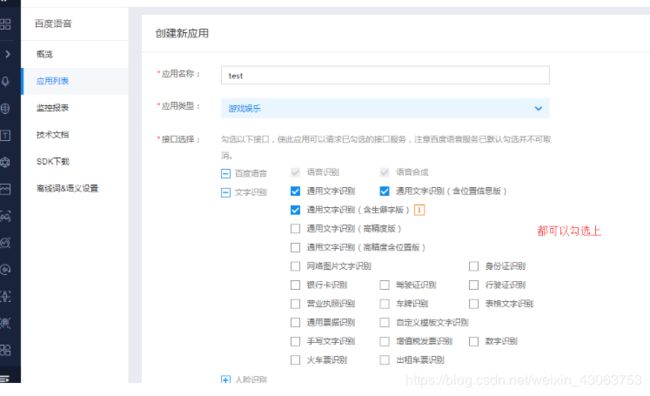Open the globe icon in dark sidebar

click(x=5, y=109)
